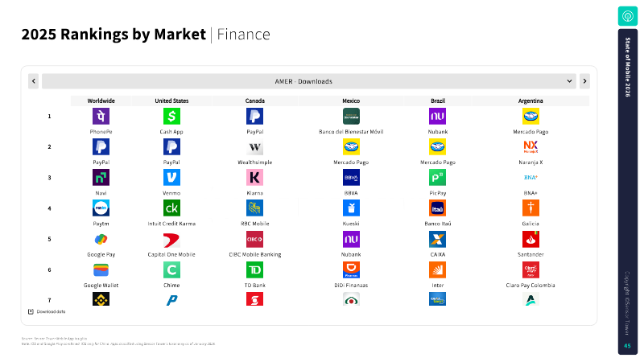Click the Intuit Credit Karma icon
Image resolution: width=644 pixels, height=362 pixels.
point(171,208)
